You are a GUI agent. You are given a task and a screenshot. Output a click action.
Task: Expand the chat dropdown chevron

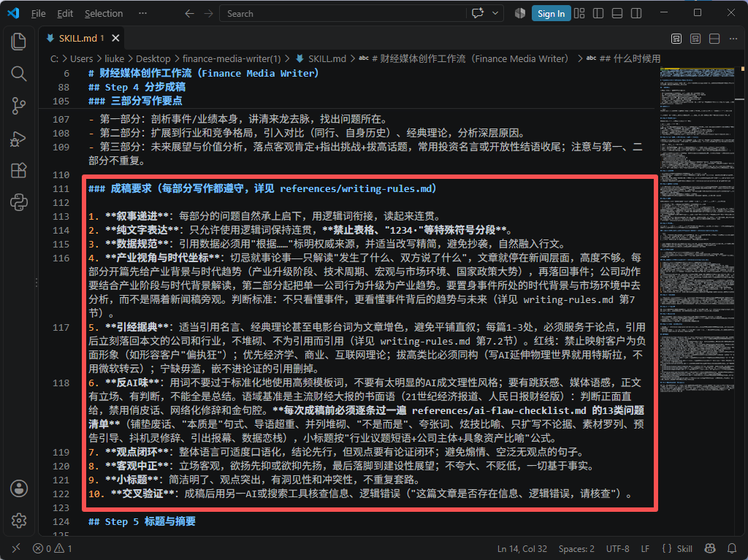click(495, 13)
